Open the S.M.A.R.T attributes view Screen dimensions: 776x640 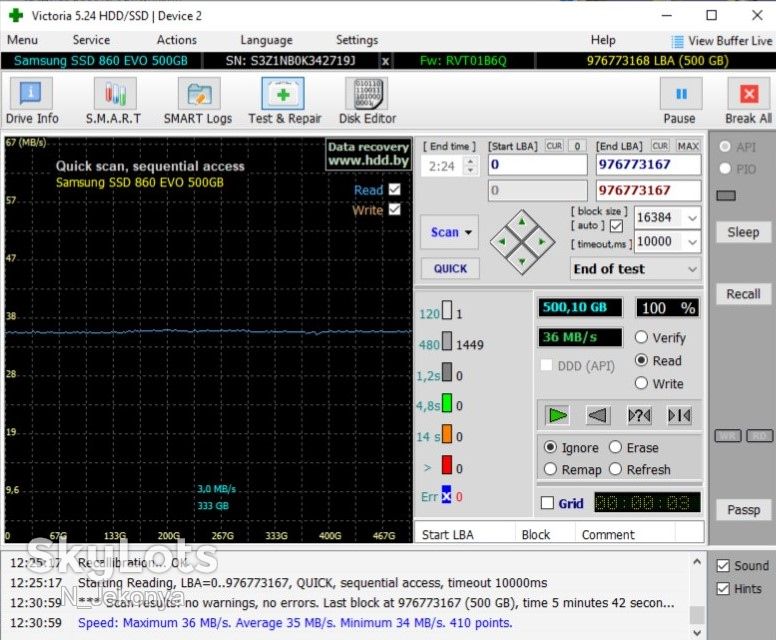pos(114,101)
